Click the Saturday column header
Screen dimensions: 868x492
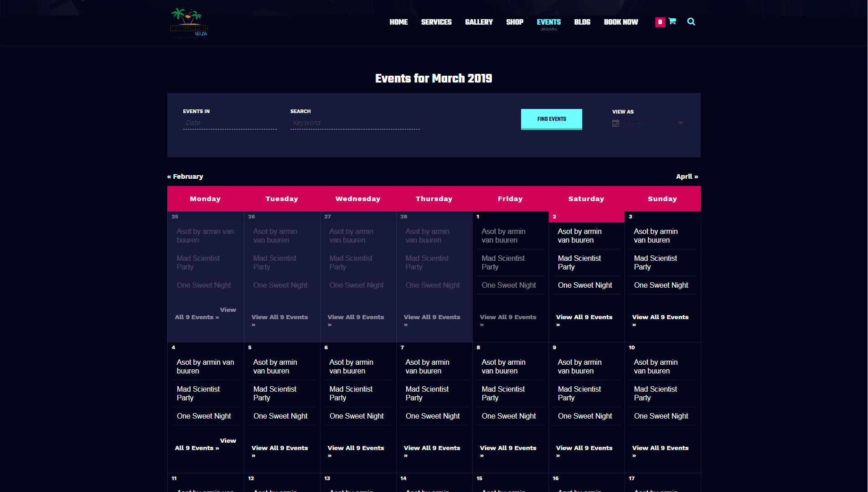(x=586, y=199)
